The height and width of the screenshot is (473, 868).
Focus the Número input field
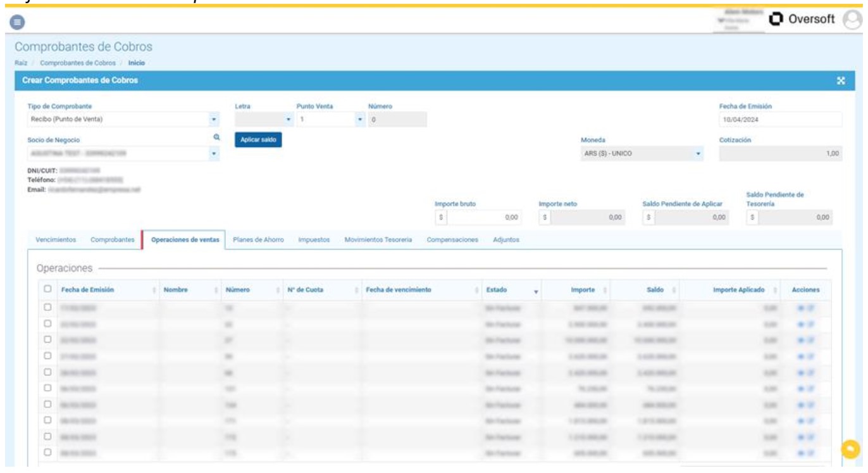(397, 119)
